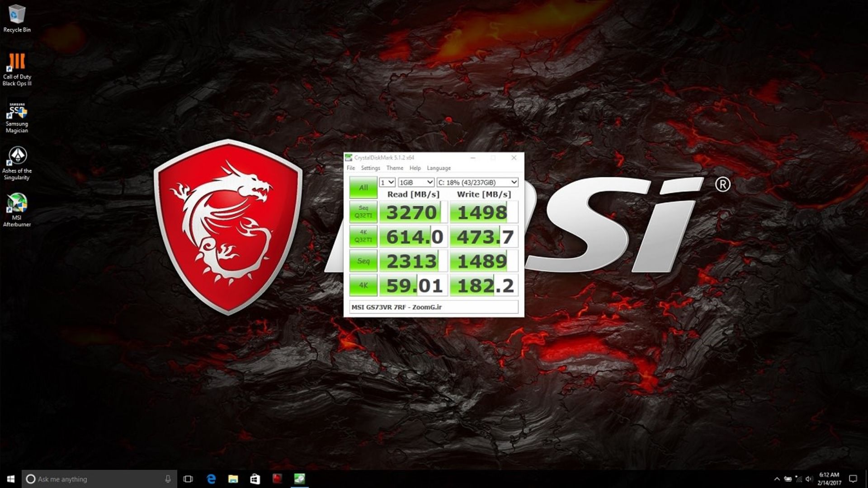Viewport: 868px width, 488px height.
Task: Open the Windows Start menu
Action: pos(10,479)
